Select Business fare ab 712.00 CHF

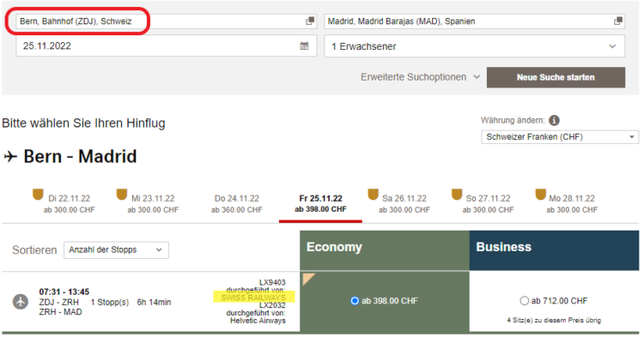coord(524,301)
